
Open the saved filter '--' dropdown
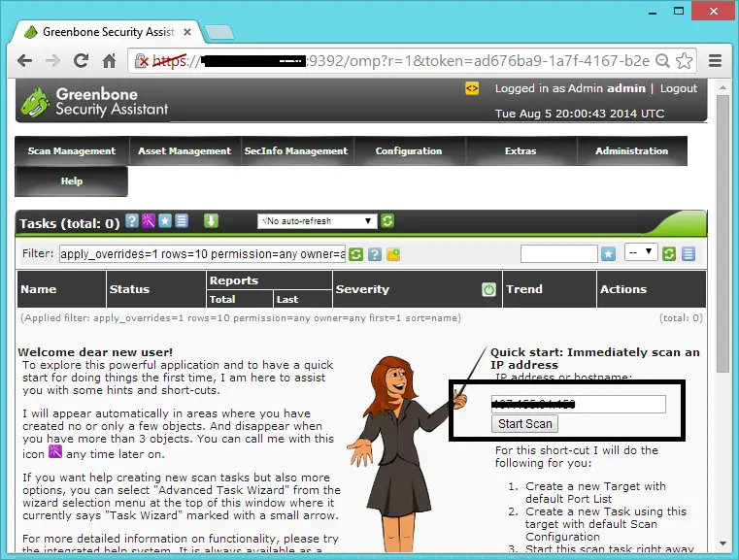641,252
